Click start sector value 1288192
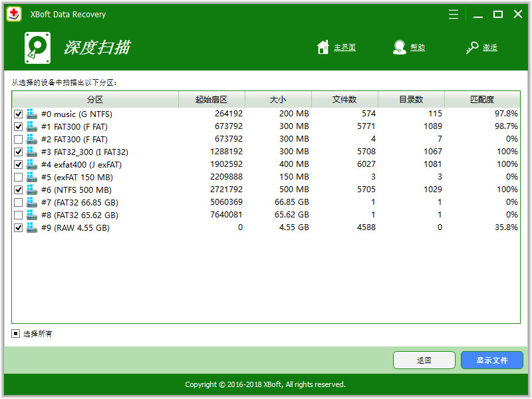This screenshot has width=532, height=399. [226, 152]
